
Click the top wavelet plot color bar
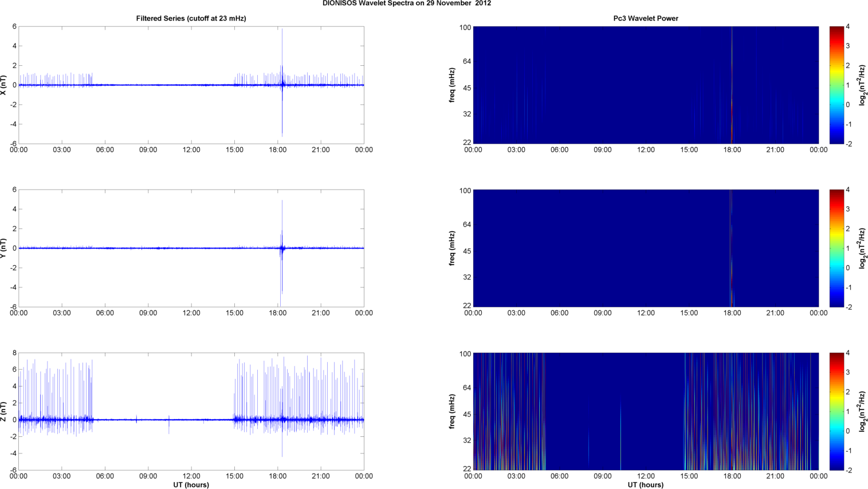(836, 85)
